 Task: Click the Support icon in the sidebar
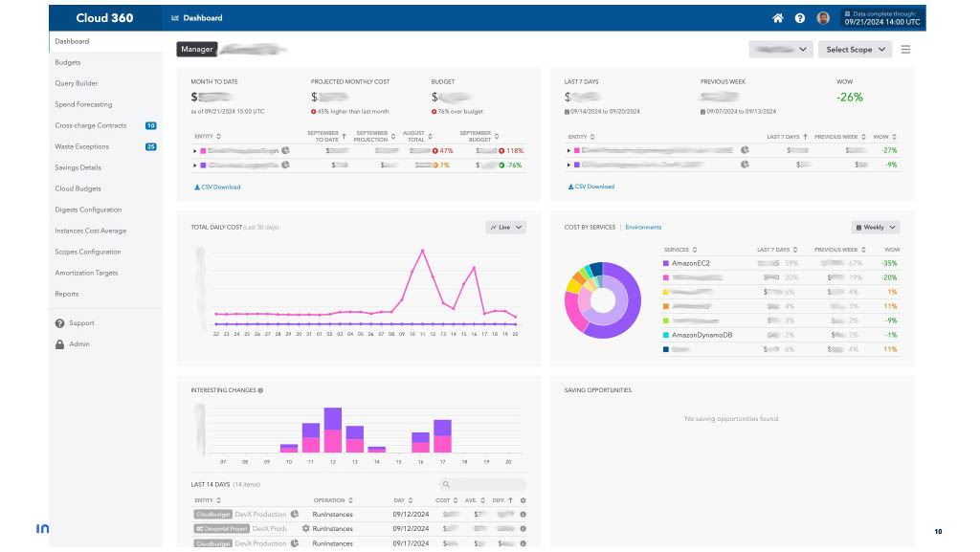tap(60, 323)
